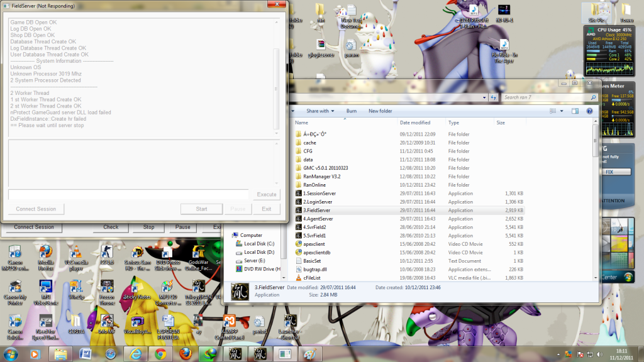Open the address bar history dropdown

[484, 97]
